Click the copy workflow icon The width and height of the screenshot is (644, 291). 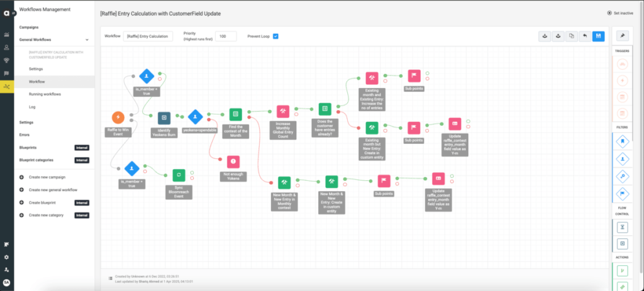(571, 36)
